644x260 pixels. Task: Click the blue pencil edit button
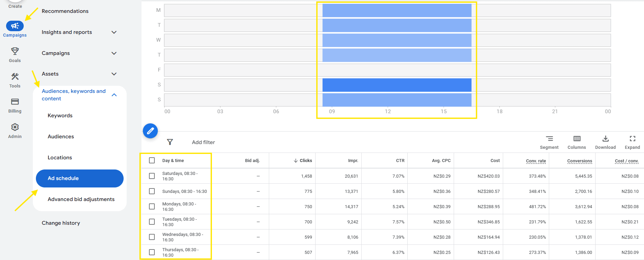[x=150, y=131]
